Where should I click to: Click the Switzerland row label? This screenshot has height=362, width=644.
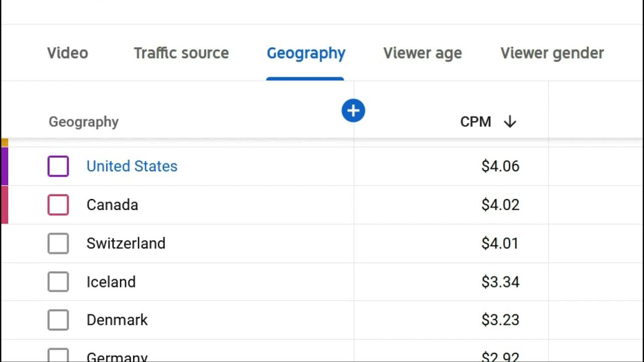(126, 243)
